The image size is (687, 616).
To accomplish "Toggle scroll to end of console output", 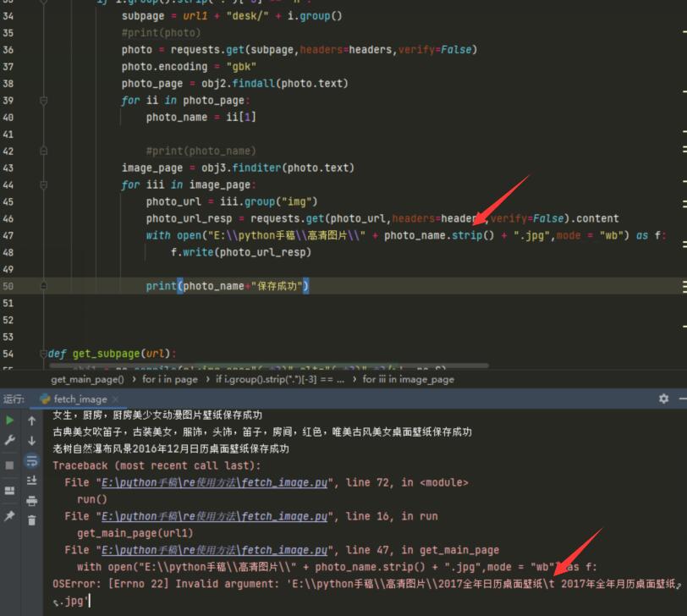I will pos(32,481).
